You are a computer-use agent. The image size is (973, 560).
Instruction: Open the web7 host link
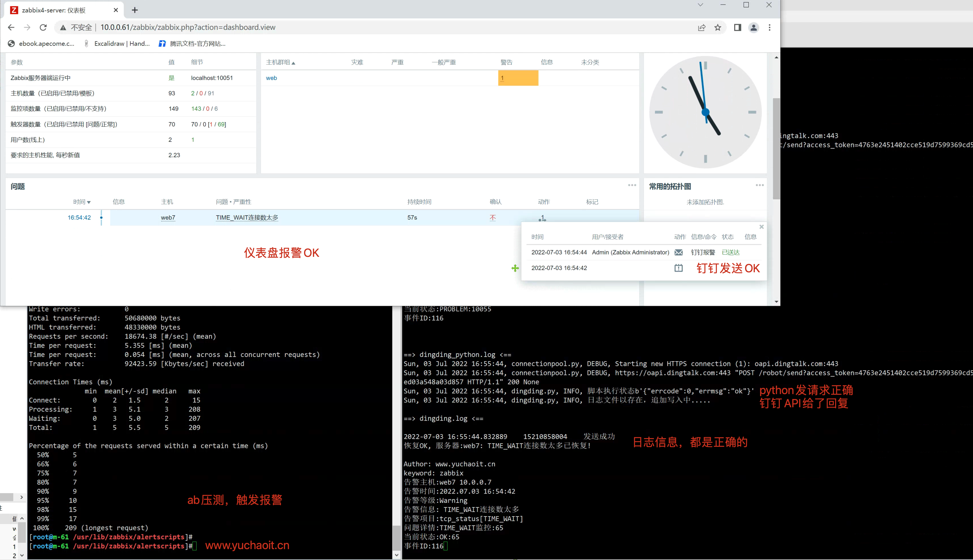pyautogui.click(x=168, y=218)
